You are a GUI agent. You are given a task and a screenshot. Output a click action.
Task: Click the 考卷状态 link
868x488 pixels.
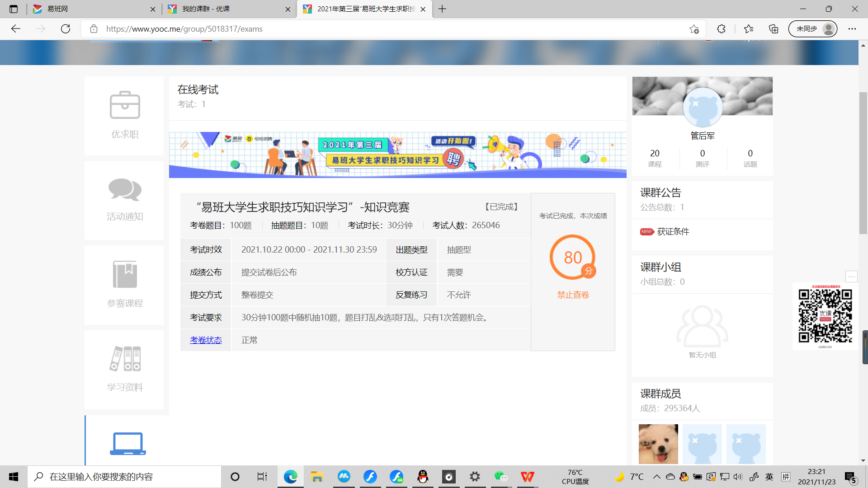206,340
